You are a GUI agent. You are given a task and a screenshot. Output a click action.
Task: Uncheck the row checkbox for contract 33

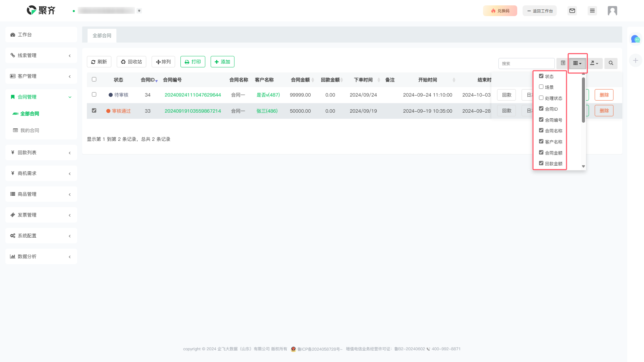click(94, 111)
